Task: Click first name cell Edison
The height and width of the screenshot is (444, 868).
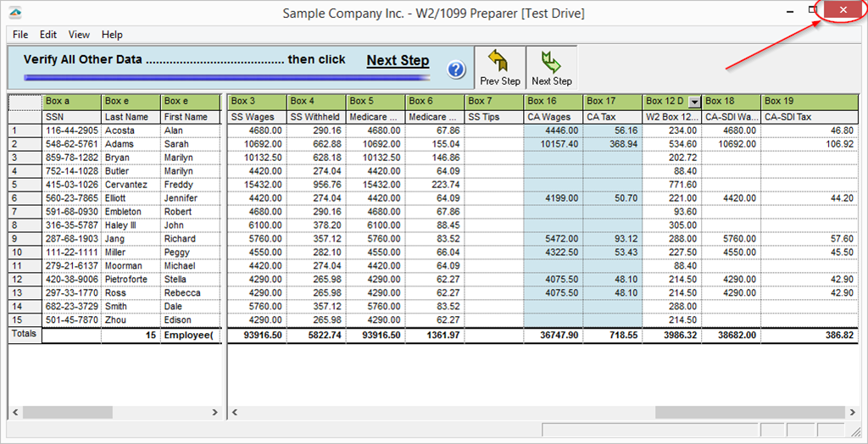Action: tap(191, 320)
